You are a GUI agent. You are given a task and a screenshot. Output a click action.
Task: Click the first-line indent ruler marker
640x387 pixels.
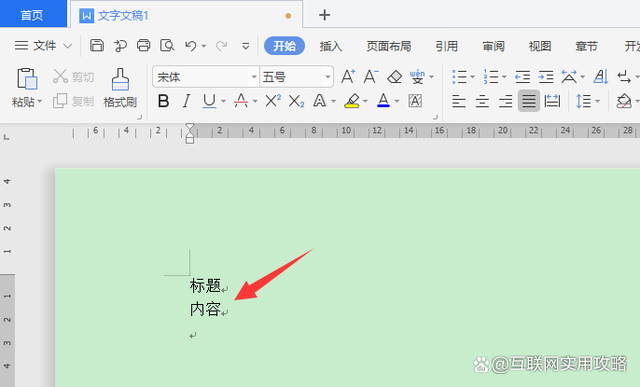pos(190,127)
